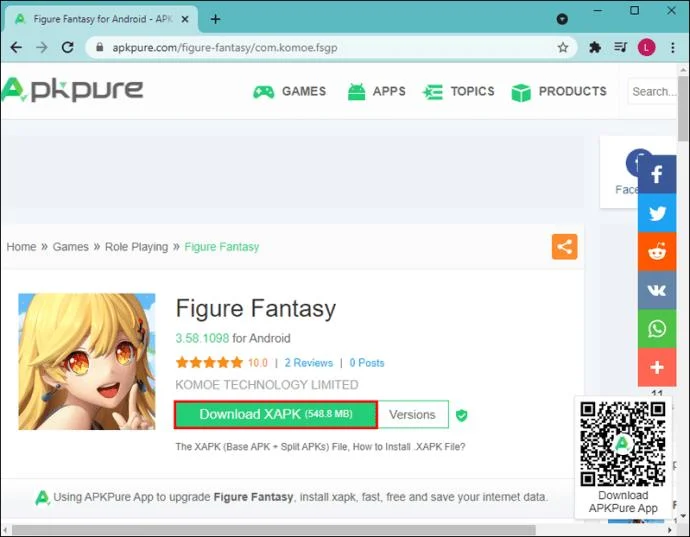690x537 pixels.
Task: Click Download XAPK button
Action: [x=276, y=414]
